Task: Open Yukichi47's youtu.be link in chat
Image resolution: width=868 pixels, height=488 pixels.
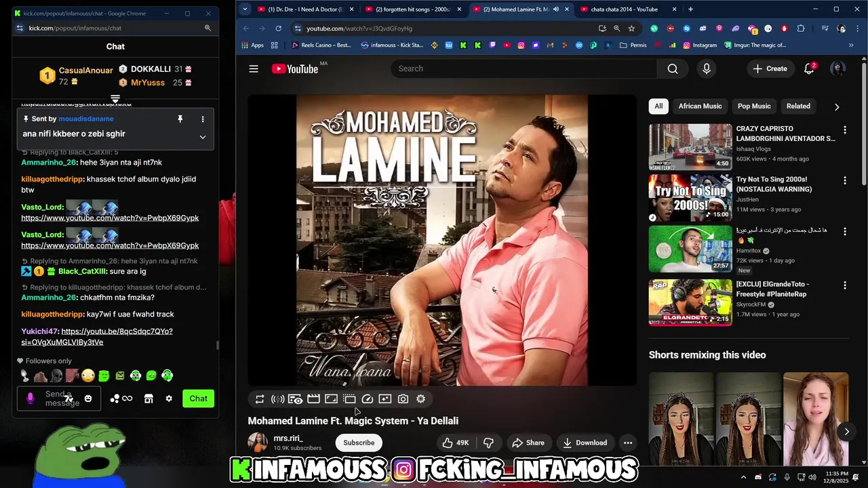Action: click(x=97, y=337)
